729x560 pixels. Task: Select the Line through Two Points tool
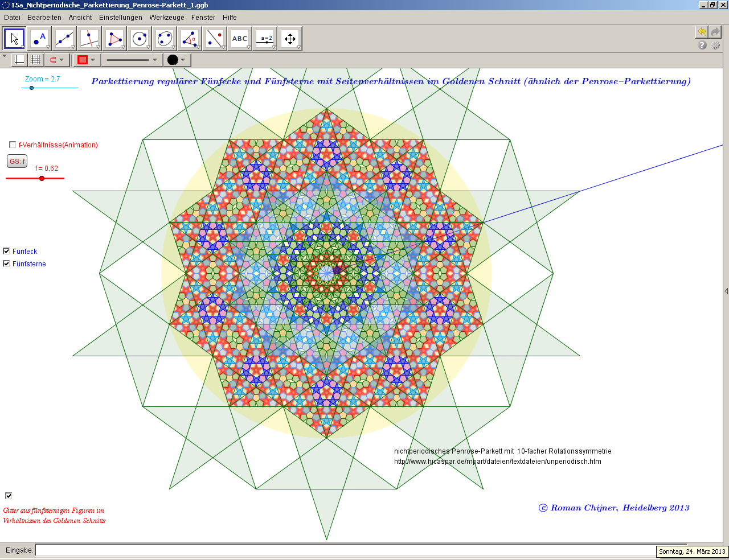coord(64,39)
